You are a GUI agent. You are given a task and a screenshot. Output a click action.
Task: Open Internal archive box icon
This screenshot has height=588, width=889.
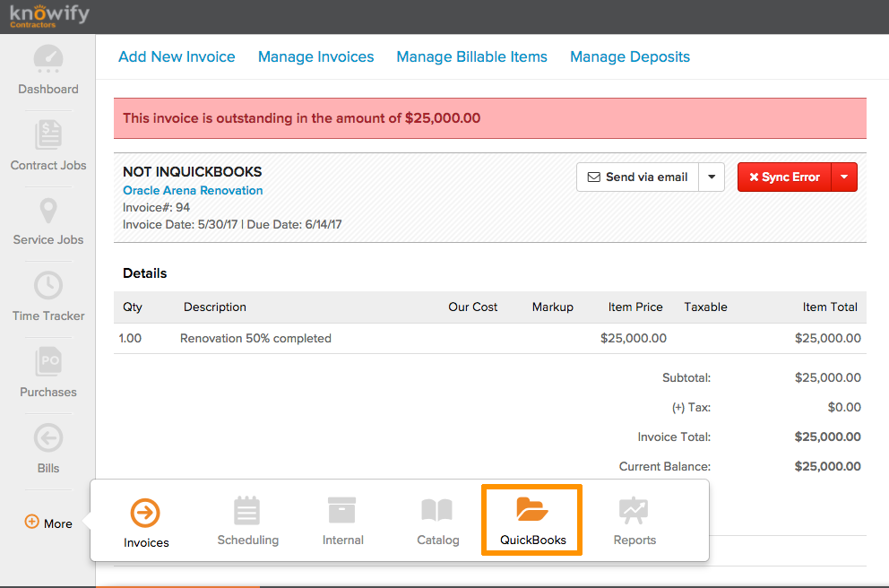(342, 511)
